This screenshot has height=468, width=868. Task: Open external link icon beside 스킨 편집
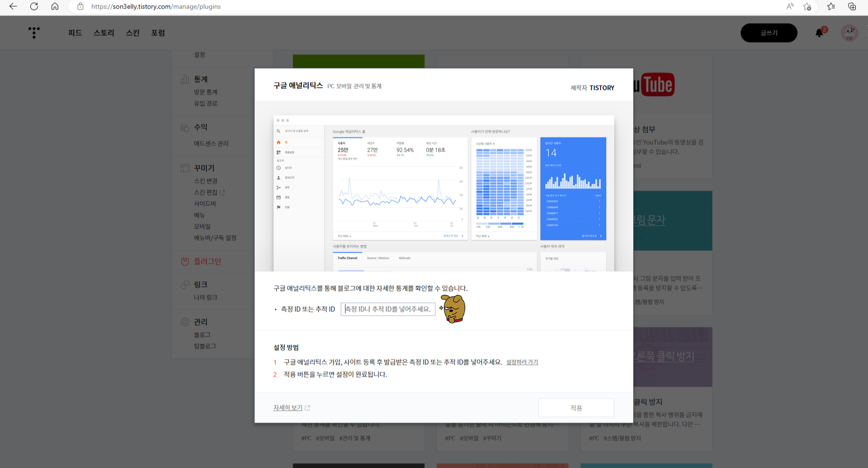[222, 193]
